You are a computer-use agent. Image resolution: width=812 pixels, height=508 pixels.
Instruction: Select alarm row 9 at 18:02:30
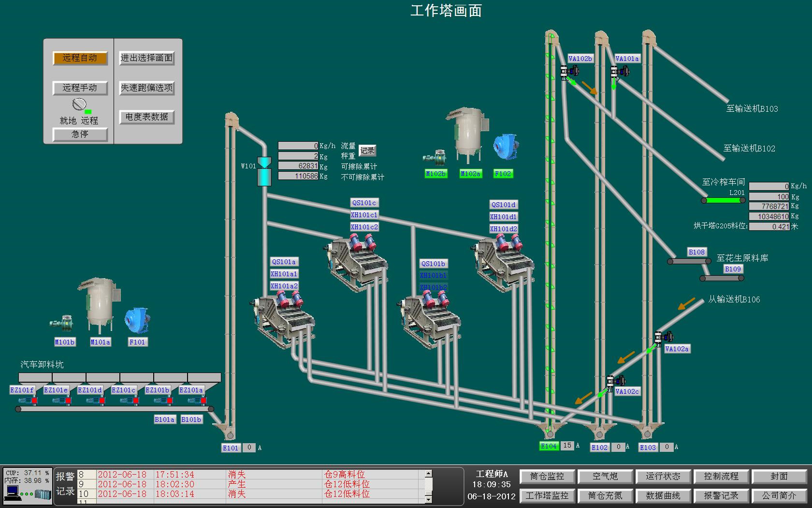(250, 484)
